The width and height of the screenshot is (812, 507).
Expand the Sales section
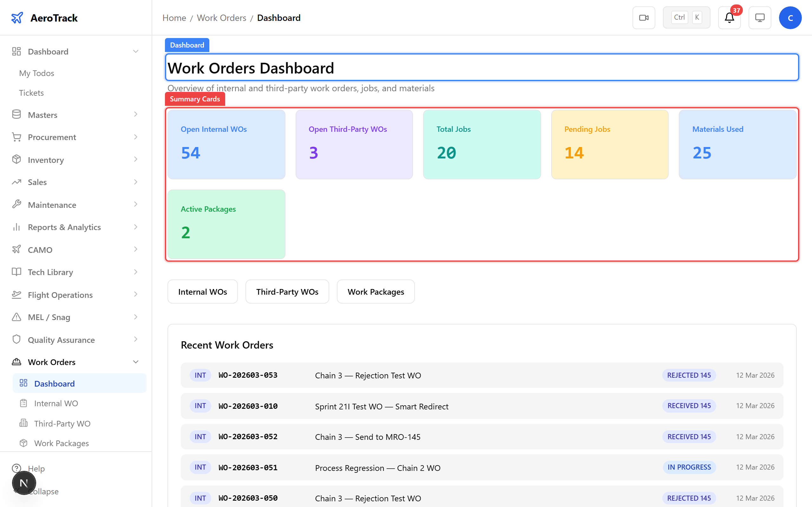click(135, 182)
